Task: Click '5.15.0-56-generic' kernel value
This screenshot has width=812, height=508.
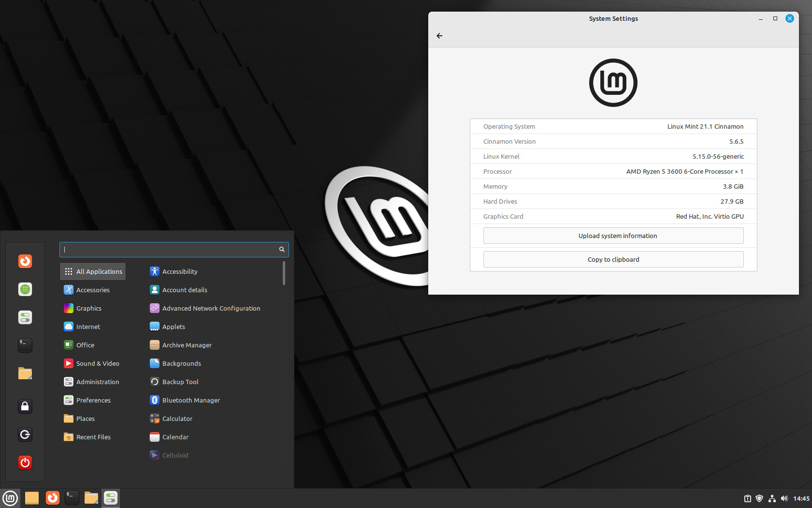Action: tap(718, 157)
